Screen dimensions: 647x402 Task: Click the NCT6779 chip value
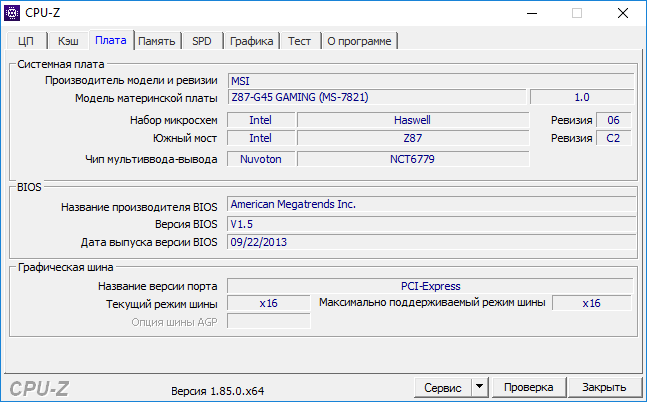click(413, 159)
